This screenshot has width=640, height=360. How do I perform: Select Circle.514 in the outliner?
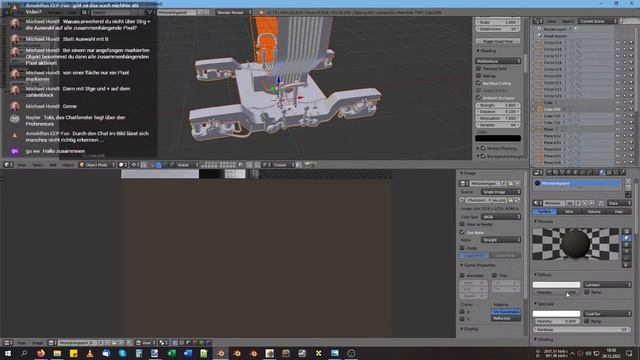tap(553, 42)
